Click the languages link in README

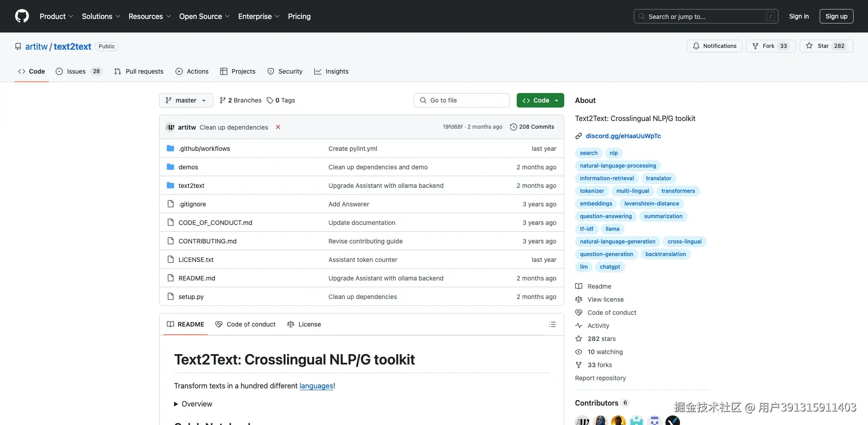(316, 386)
